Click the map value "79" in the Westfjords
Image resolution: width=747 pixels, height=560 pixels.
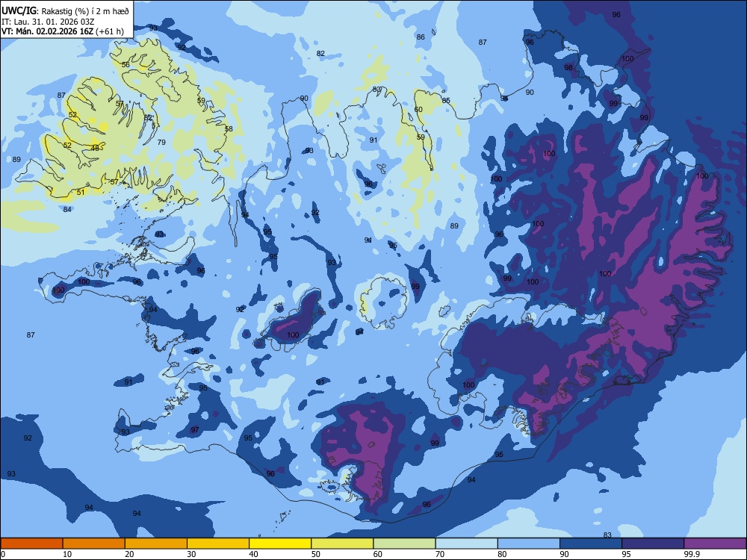click(161, 142)
